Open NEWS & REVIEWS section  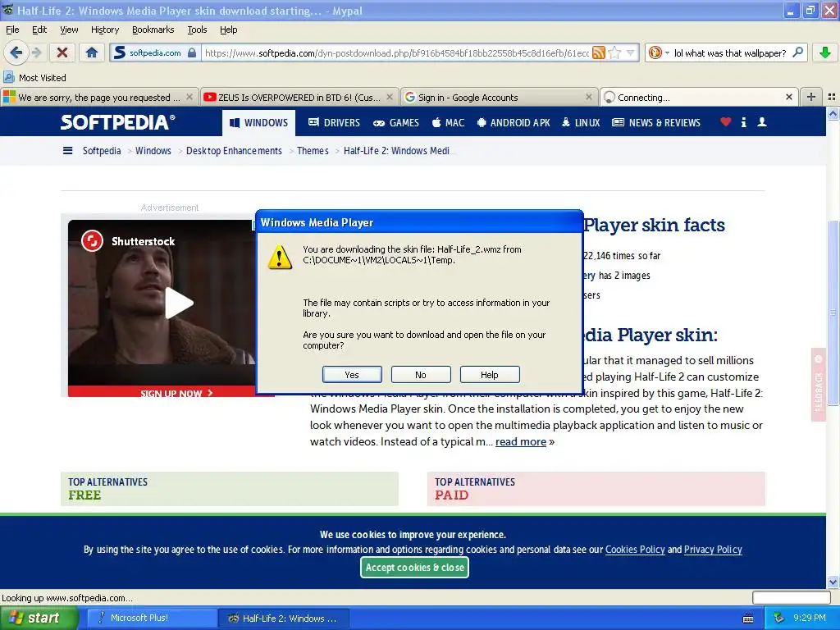point(655,123)
